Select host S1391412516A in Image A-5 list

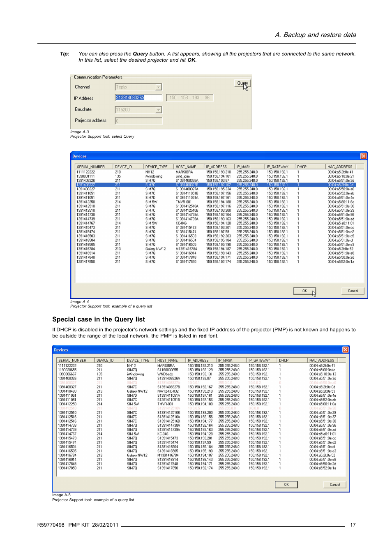168,417
